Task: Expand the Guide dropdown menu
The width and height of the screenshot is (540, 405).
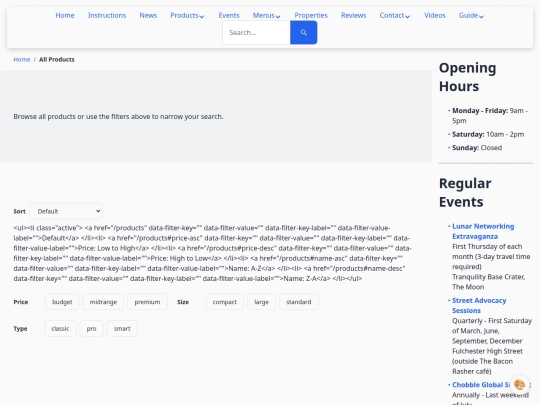Action: [x=471, y=15]
